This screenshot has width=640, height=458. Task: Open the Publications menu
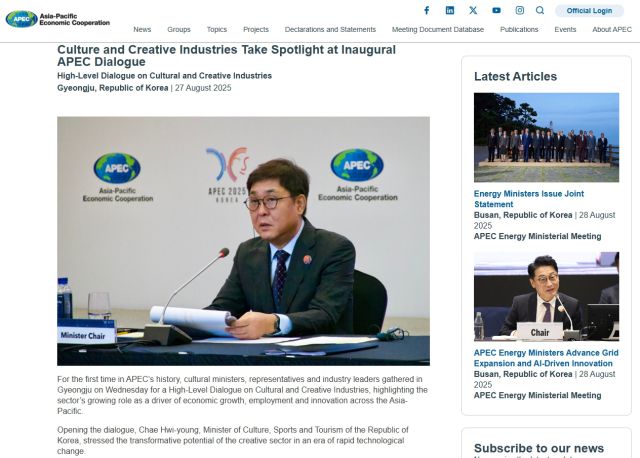pyautogui.click(x=519, y=30)
